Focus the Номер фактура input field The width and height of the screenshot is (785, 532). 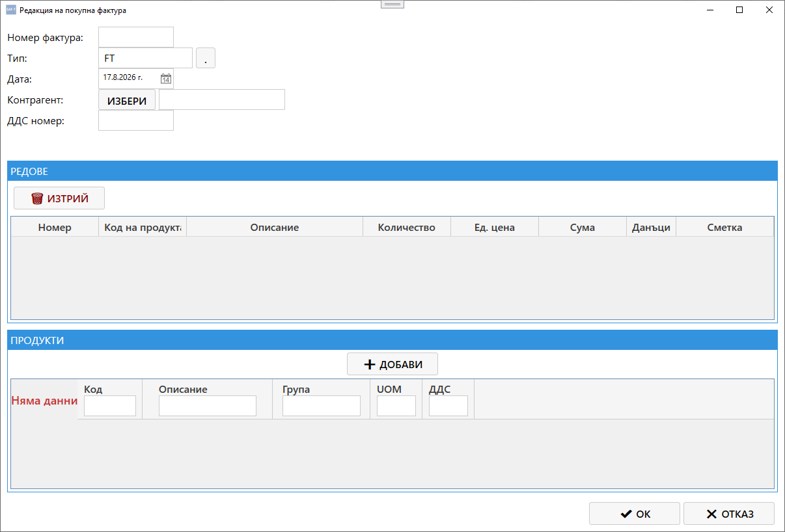pos(136,37)
